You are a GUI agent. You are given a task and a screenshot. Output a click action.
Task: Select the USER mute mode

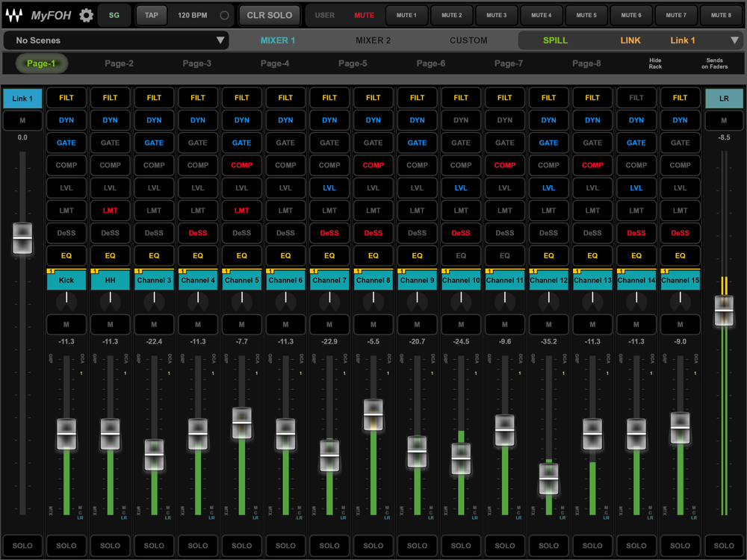click(324, 15)
